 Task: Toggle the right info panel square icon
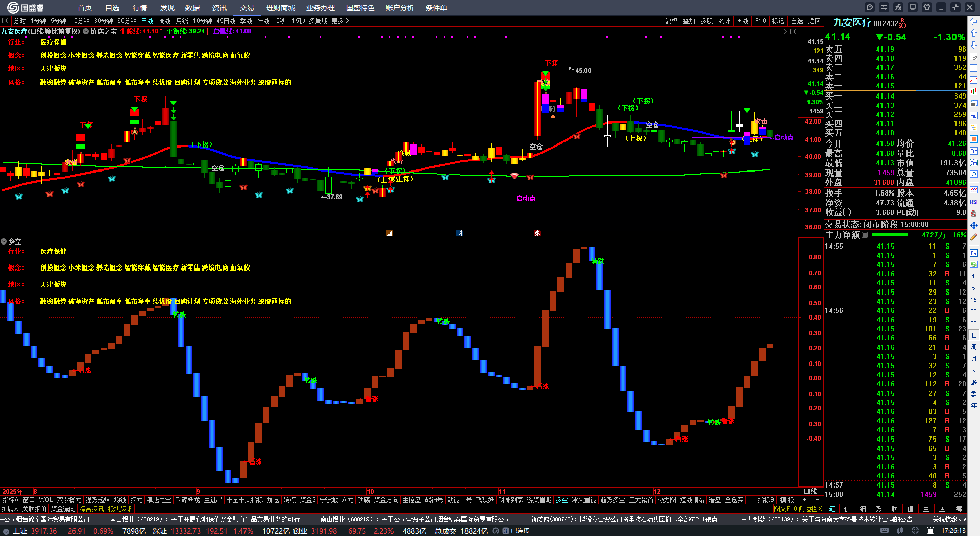point(793,32)
